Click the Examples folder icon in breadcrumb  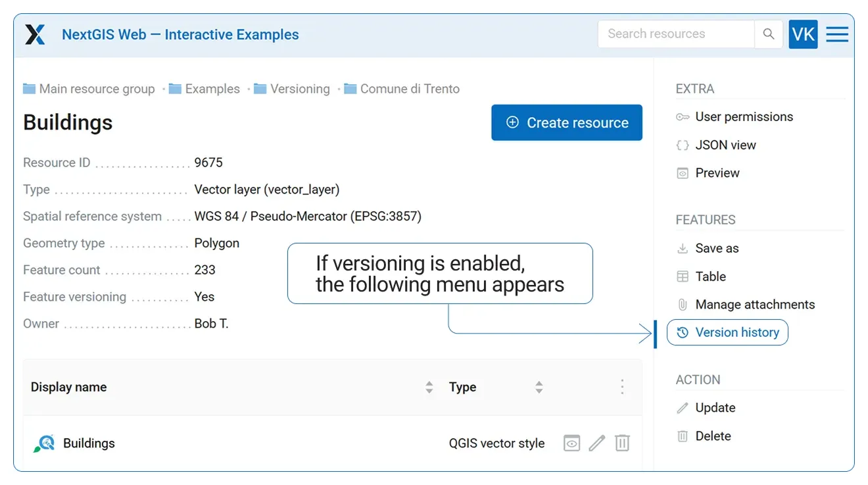coord(175,89)
